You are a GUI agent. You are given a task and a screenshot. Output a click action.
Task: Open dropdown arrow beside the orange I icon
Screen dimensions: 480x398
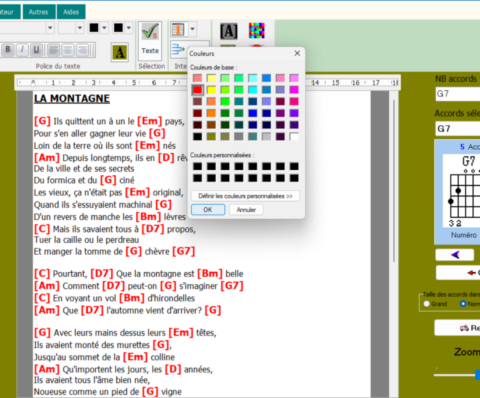click(x=192, y=29)
